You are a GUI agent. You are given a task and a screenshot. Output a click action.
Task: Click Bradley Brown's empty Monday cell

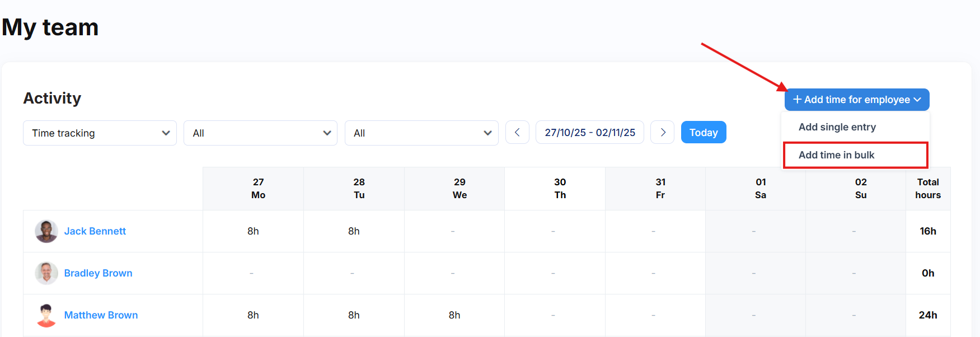tap(252, 273)
